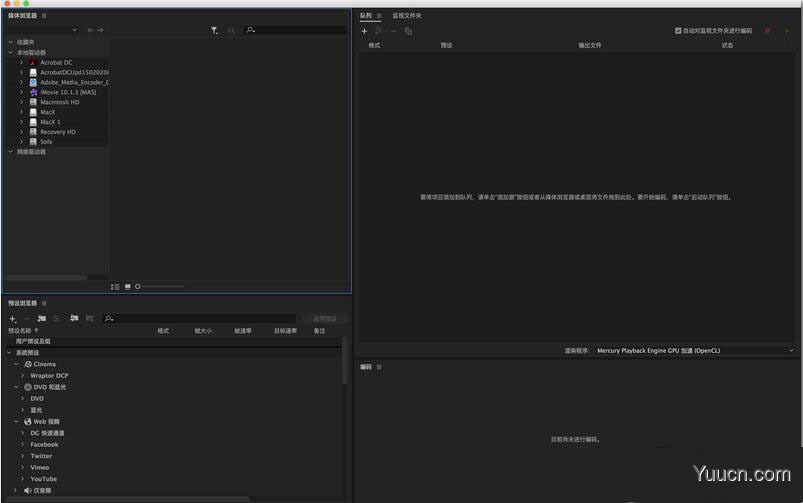Click the Preset Browser search field

[199, 319]
